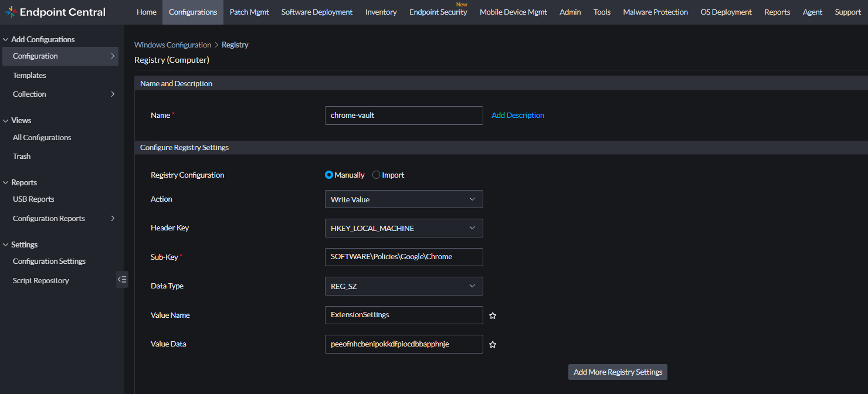
Task: Click the Registry breadcrumb text
Action: [x=235, y=45]
